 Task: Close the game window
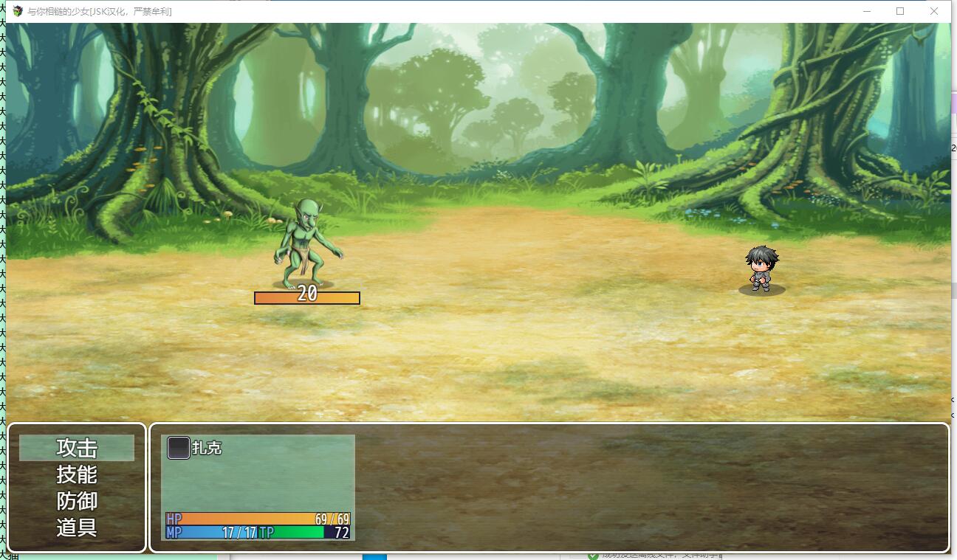[934, 11]
